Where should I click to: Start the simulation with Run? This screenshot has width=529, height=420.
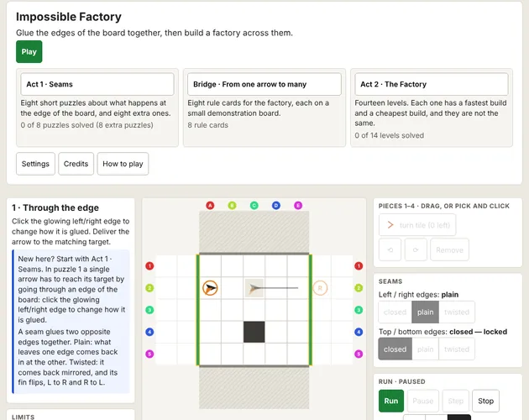(x=391, y=401)
